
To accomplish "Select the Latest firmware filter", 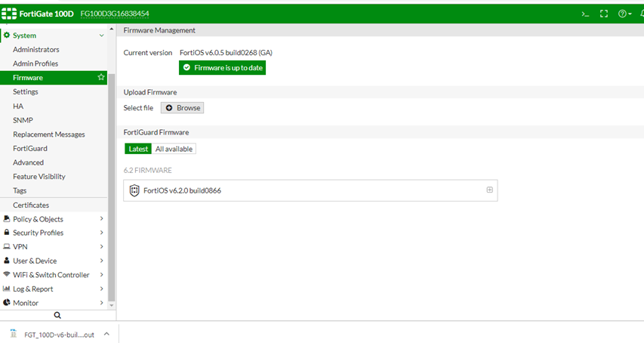I will click(x=138, y=149).
